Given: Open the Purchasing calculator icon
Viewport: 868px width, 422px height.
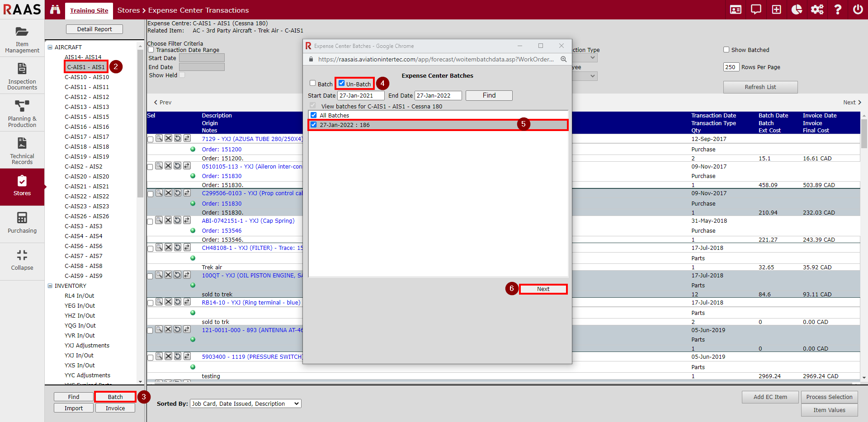Looking at the screenshot, I should coord(22,218).
